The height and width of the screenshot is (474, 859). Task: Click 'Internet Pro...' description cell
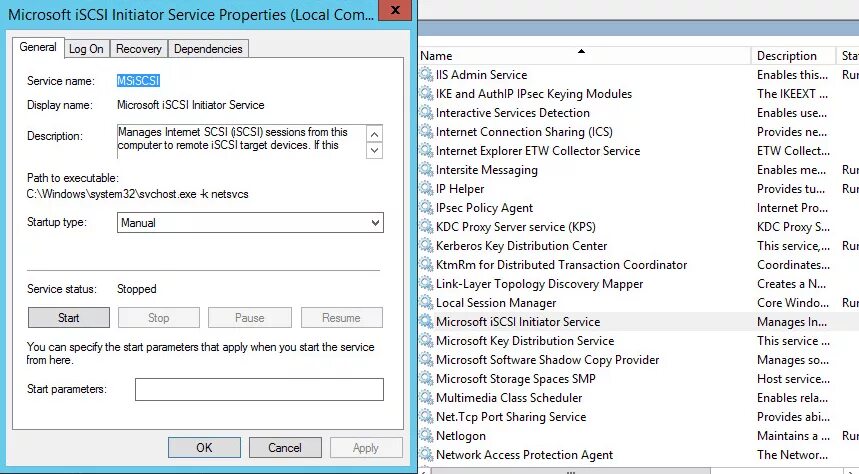(x=792, y=208)
